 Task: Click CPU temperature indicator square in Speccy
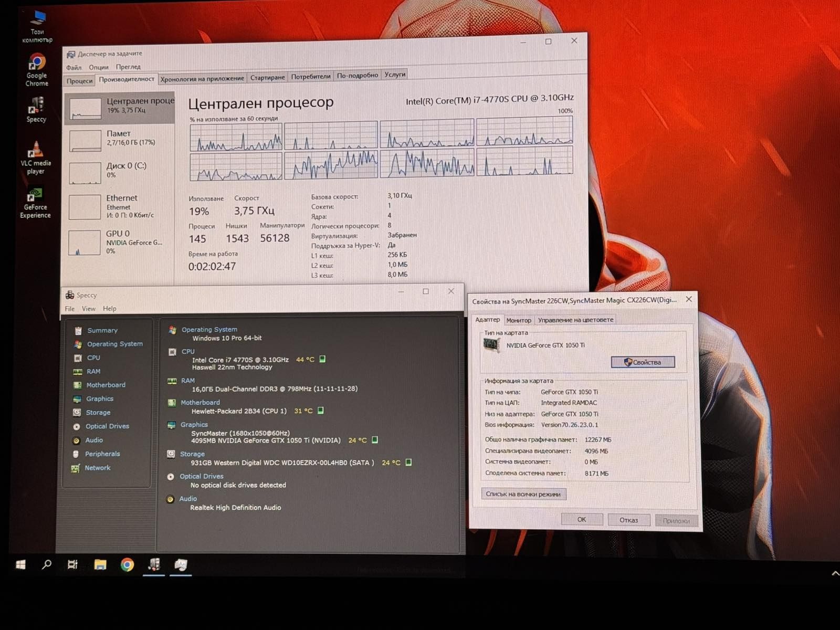click(x=322, y=359)
